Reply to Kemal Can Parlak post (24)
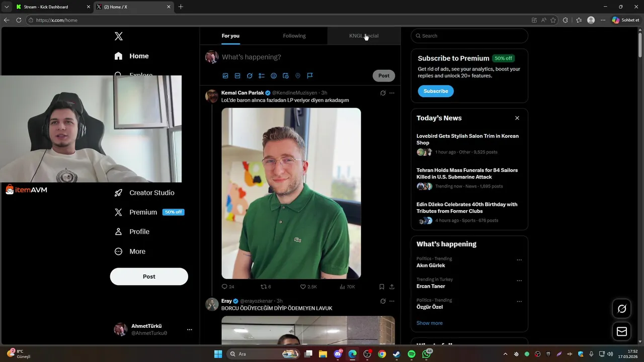Image resolution: width=644 pixels, height=362 pixels. (x=228, y=287)
